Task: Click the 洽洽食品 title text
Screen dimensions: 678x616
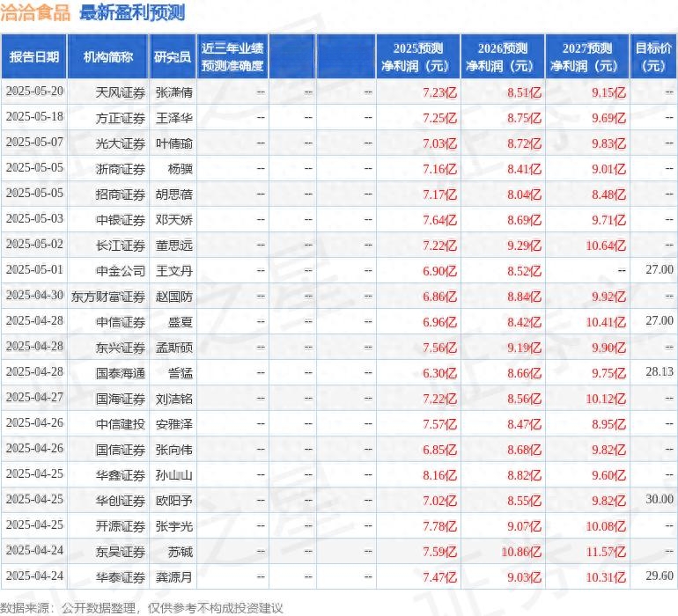Action: [35, 13]
